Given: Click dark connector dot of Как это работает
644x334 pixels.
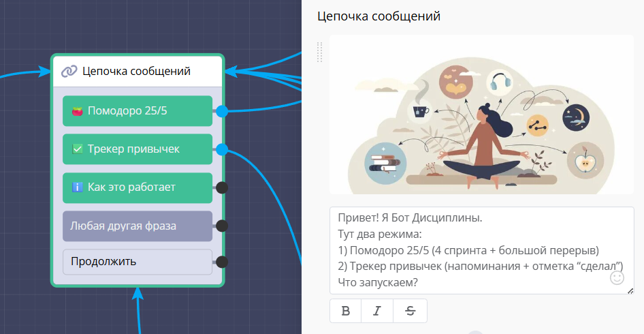Looking at the screenshot, I should [x=222, y=187].
